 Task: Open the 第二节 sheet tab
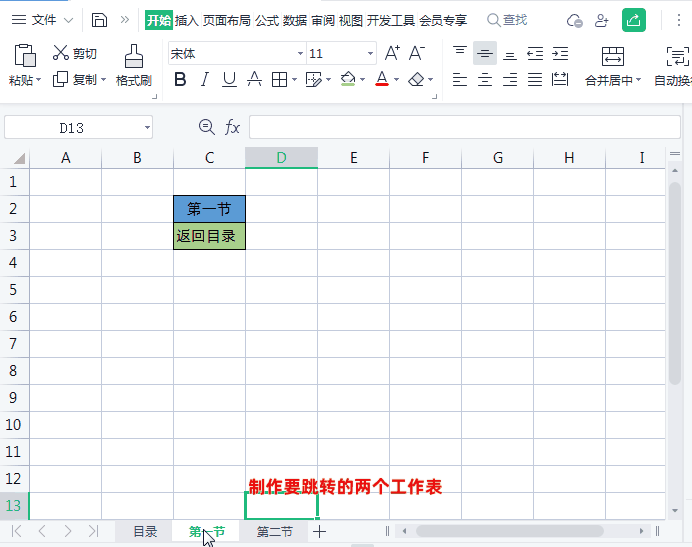(x=275, y=532)
